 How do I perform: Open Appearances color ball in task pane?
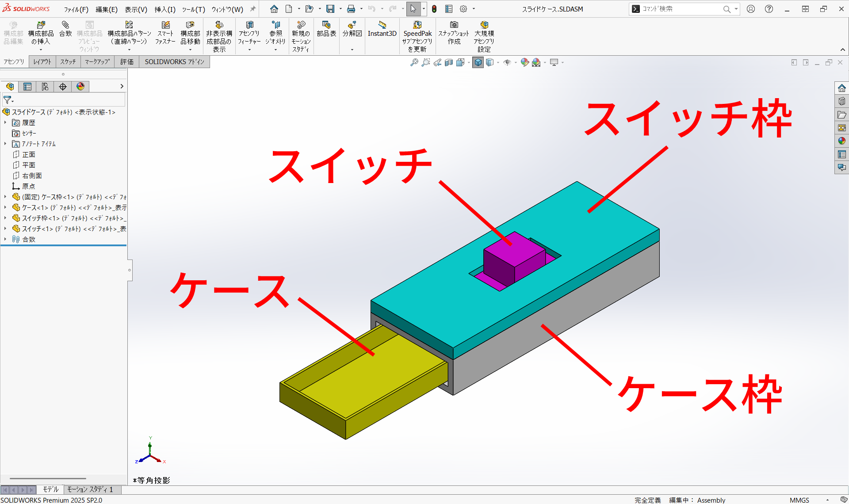pos(842,141)
